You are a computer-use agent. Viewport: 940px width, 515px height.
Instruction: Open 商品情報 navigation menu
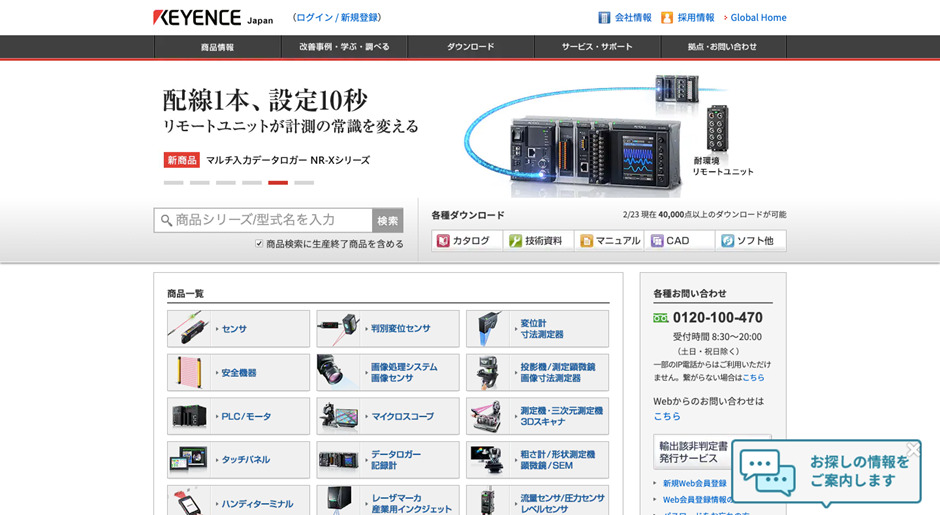[218, 47]
